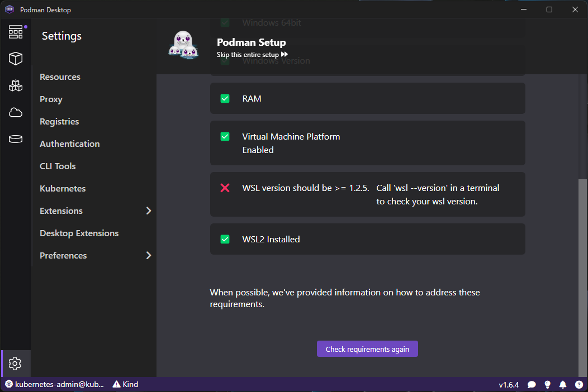The width and height of the screenshot is (588, 392).
Task: Click Check requirements again button
Action: pos(368,349)
